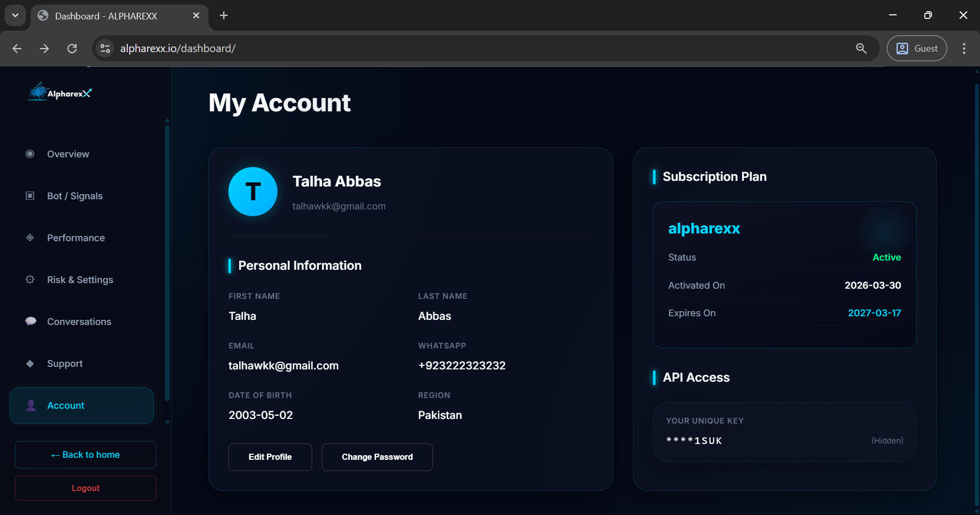
Task: Reload the dashboard page
Action: pos(72,49)
